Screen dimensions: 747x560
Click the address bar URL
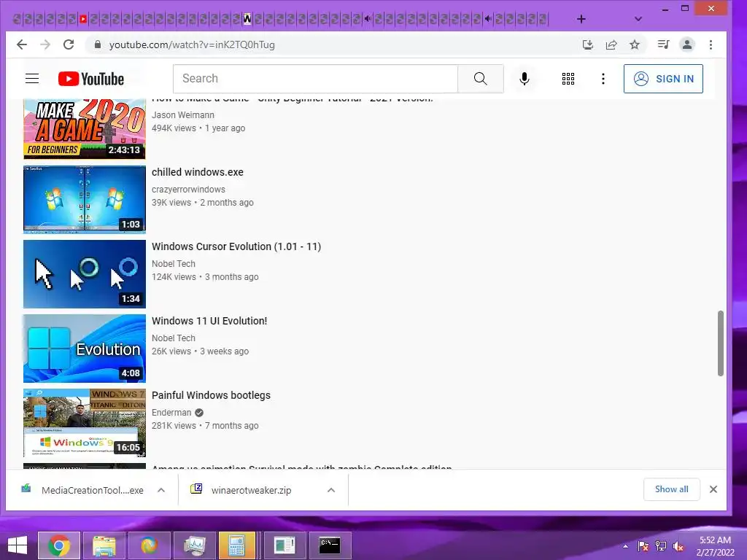(192, 44)
